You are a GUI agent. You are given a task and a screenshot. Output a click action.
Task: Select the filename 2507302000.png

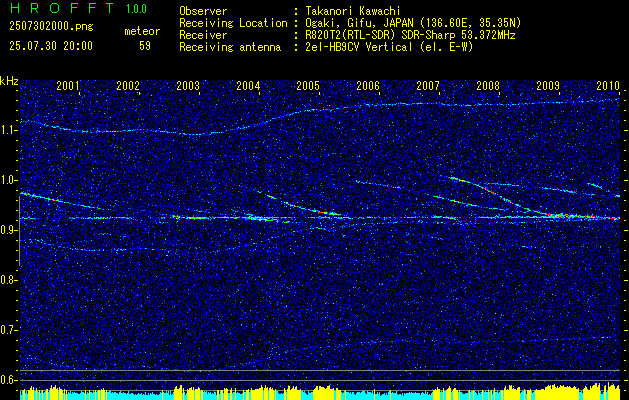click(51, 27)
